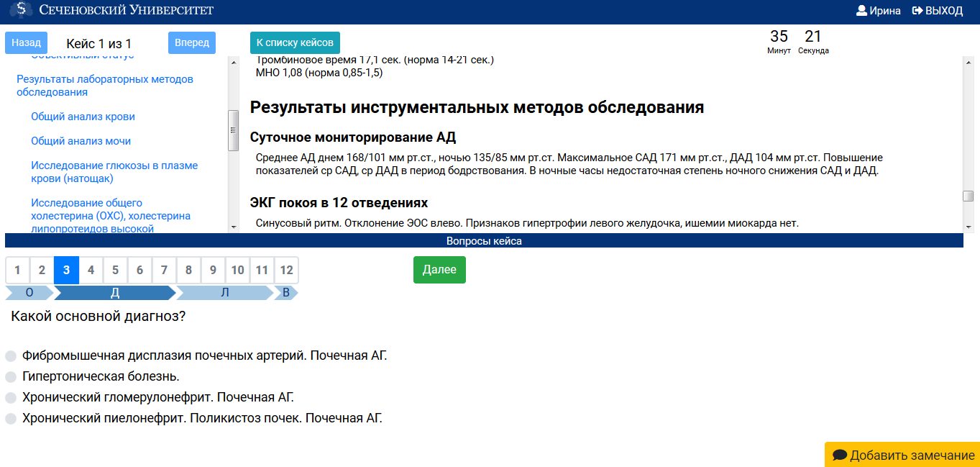Return via К списку кейсов button

295,42
